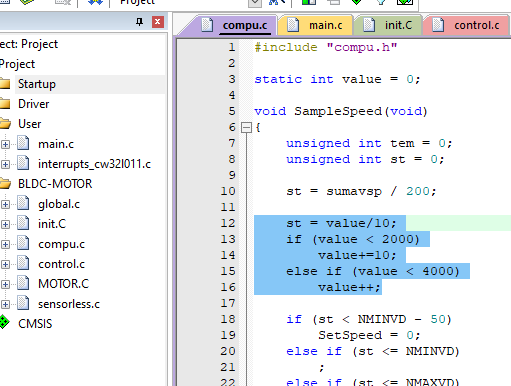Image resolution: width=511 pixels, height=386 pixels.
Task: Click 'if (st < NMINVD - 50)' line
Action: 369,319
